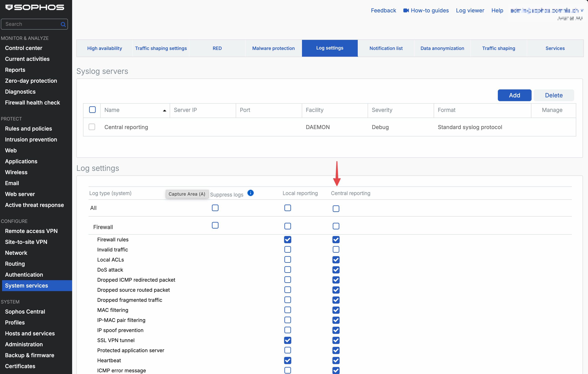Open Active threat response
588x374 pixels.
(x=34, y=205)
